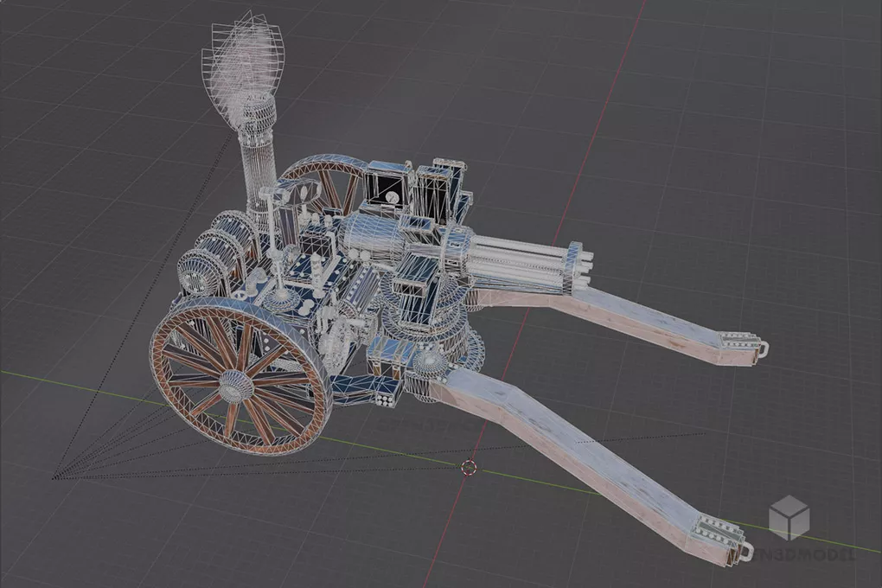This screenshot has width=882, height=588.
Task: Select the rear spoked wheel behind the chimney
Action: click(323, 183)
